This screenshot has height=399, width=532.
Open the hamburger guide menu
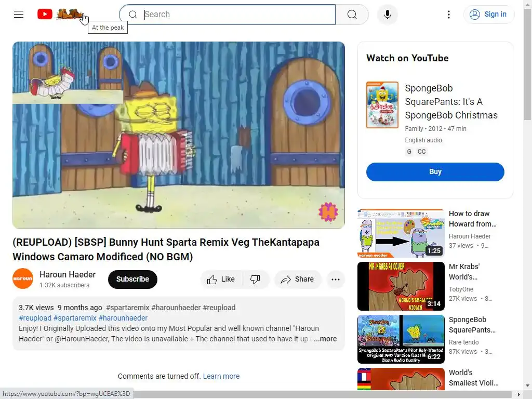click(x=19, y=14)
